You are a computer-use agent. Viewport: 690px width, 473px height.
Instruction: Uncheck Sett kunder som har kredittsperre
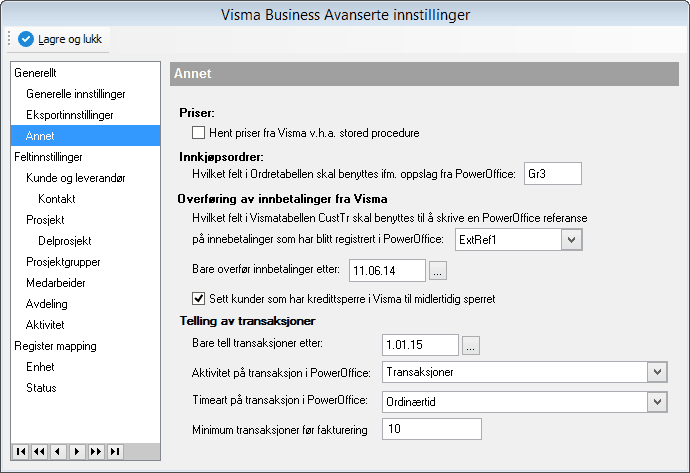click(x=198, y=299)
